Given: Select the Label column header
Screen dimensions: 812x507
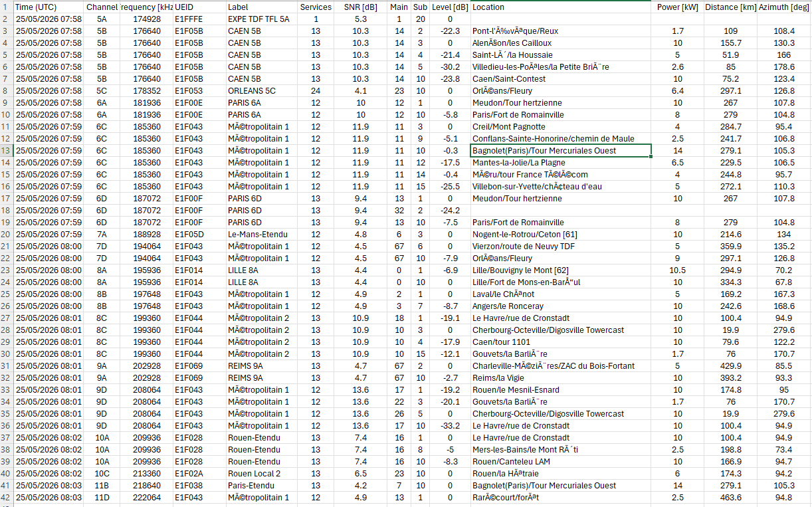Looking at the screenshot, I should (x=261, y=7).
